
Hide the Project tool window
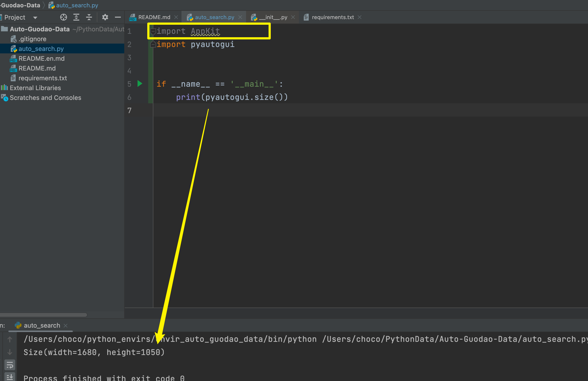[118, 17]
